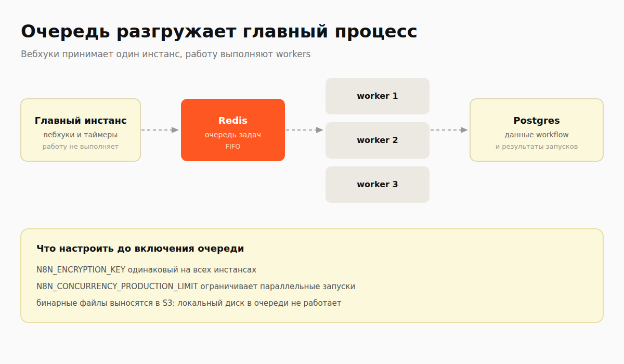Viewport: 624px width, 364px height.
Task: Click the text "данные workflow"
Action: click(x=537, y=135)
